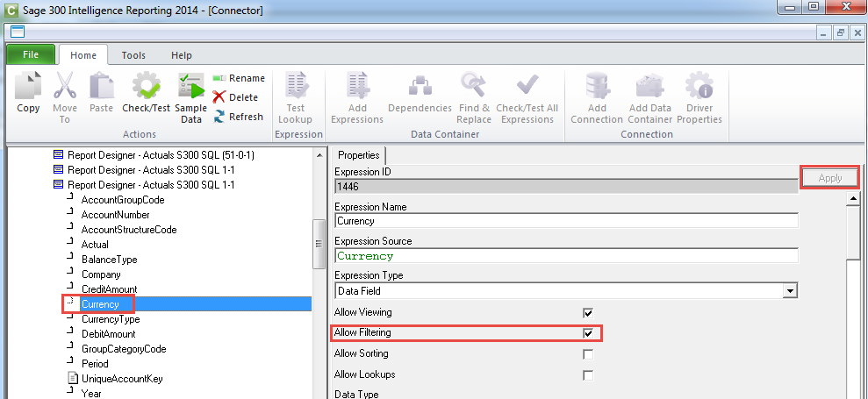The image size is (868, 399).
Task: Click Rename in the Actions group
Action: (239, 78)
